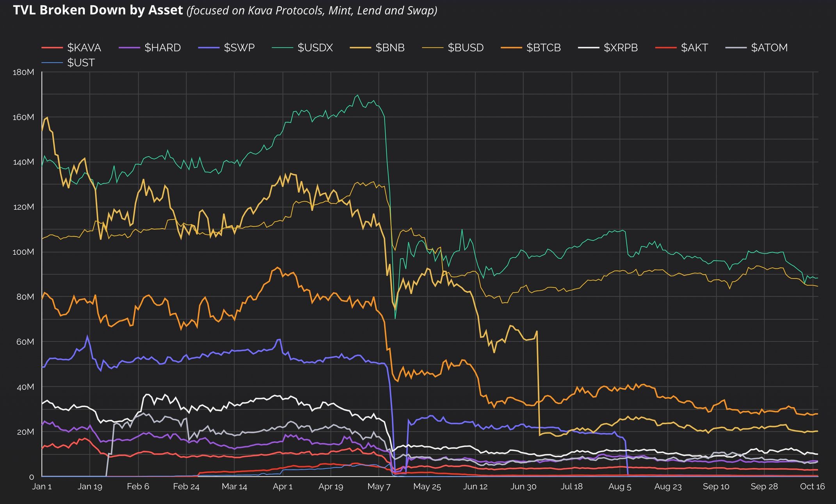Click the green $USDX legend line swatch
836x504 pixels.
coord(283,48)
